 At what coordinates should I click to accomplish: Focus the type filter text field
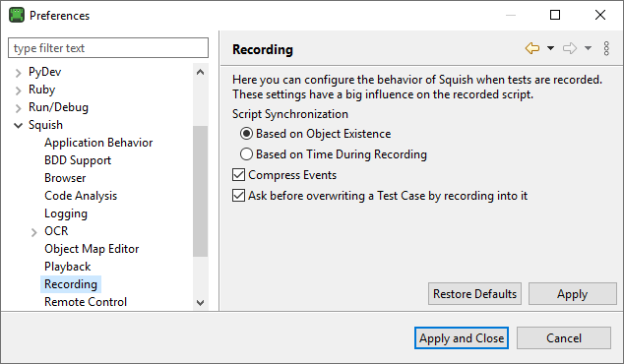click(108, 48)
